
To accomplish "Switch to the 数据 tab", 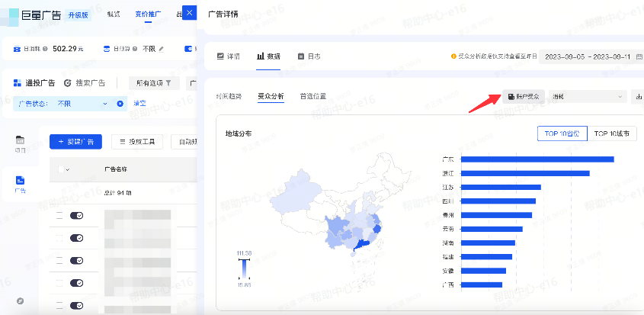I will 268,56.
